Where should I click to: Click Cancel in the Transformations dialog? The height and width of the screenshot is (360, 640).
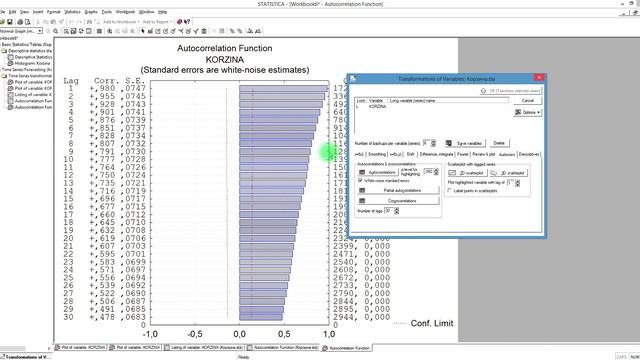(527, 100)
